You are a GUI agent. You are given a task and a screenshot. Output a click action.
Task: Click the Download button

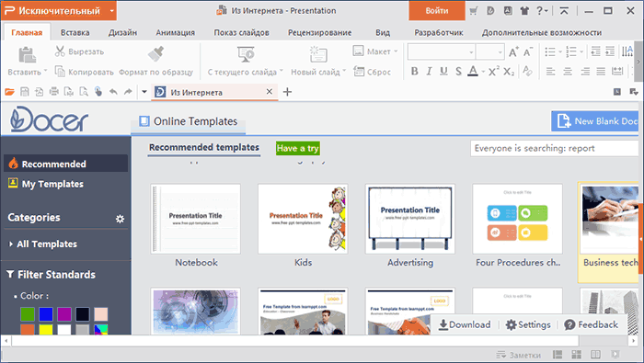(465, 324)
